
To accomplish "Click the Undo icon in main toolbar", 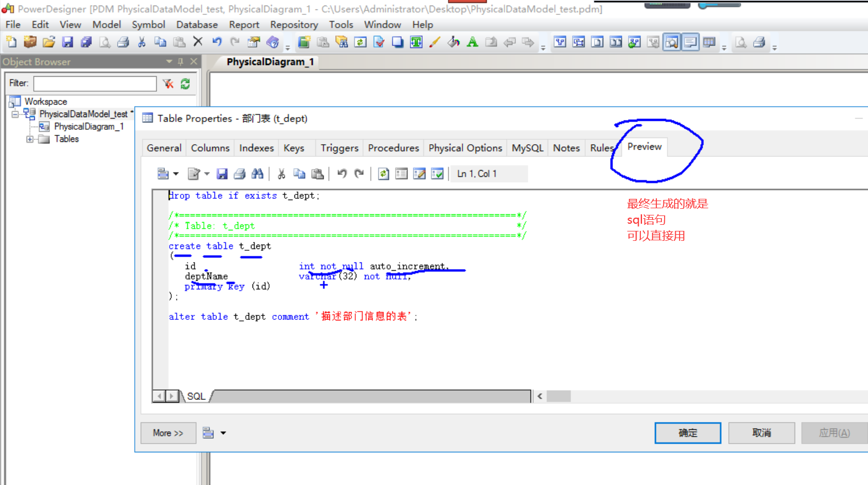I will [217, 42].
